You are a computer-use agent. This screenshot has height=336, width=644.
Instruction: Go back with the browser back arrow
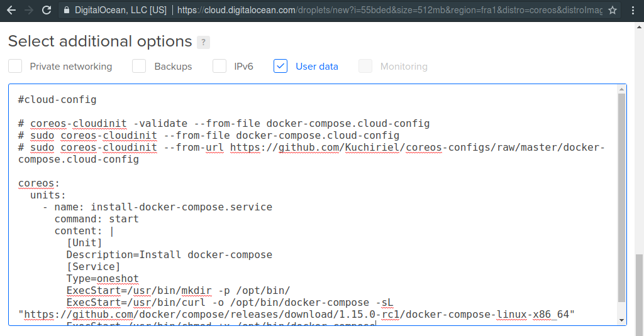coord(11,10)
